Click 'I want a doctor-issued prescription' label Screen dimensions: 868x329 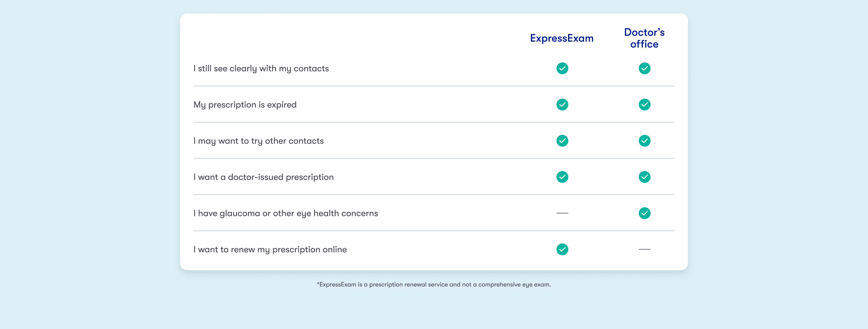(264, 177)
